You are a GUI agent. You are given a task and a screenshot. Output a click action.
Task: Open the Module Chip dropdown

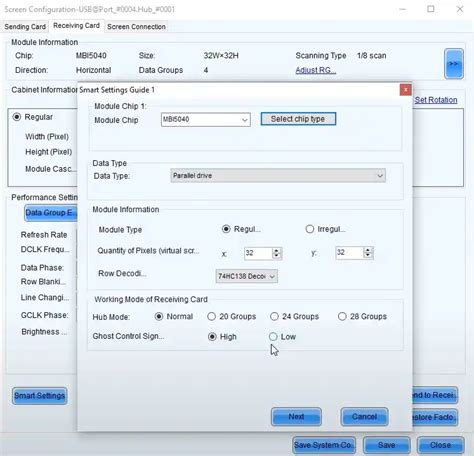[x=206, y=120]
